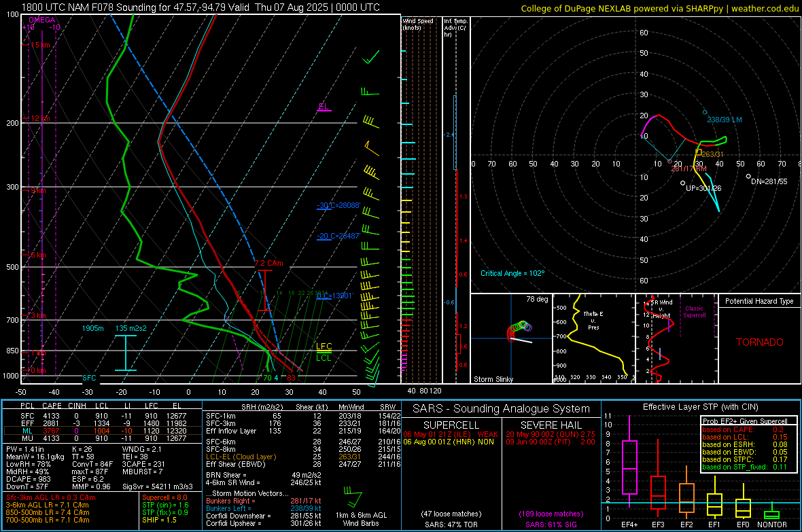Screen dimensions: 802x532
Task: Click the NAM F078 sounding title text
Action: pyautogui.click(x=201, y=7)
